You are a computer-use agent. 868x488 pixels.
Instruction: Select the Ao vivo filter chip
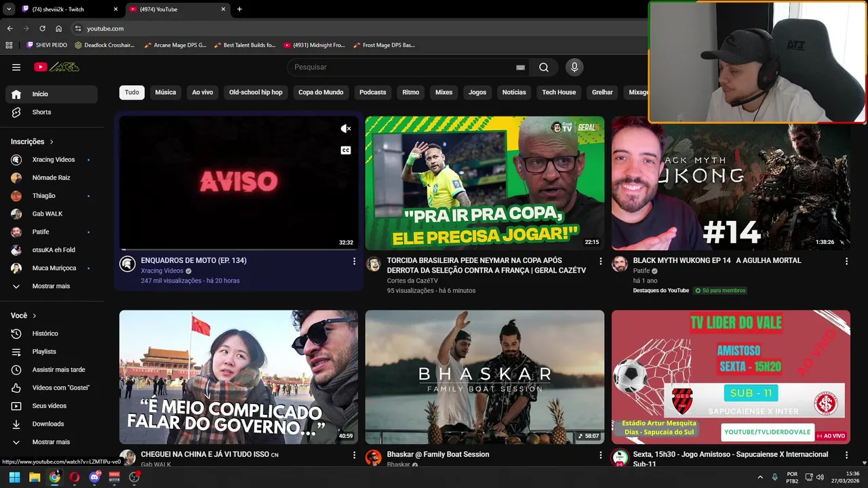(202, 92)
